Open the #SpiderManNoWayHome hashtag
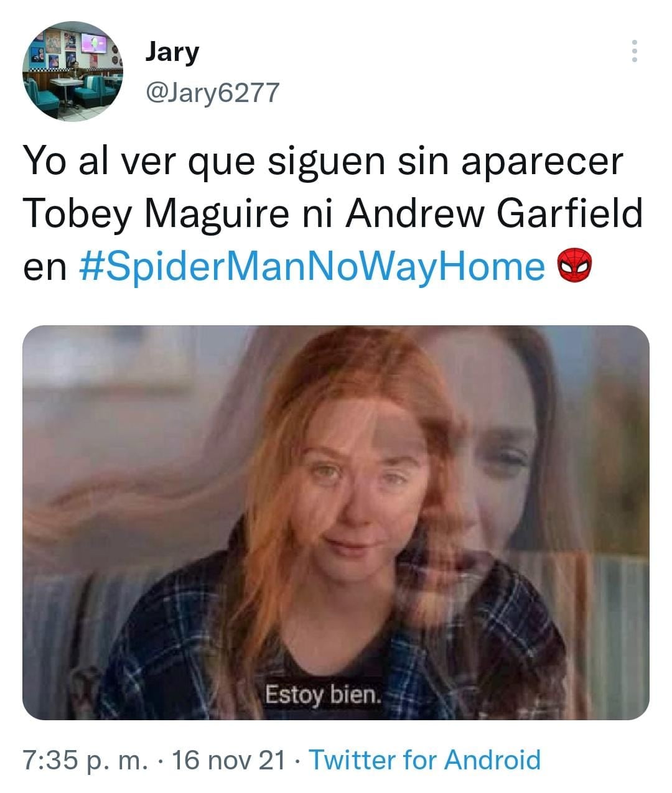672x793 pixels. (x=313, y=266)
